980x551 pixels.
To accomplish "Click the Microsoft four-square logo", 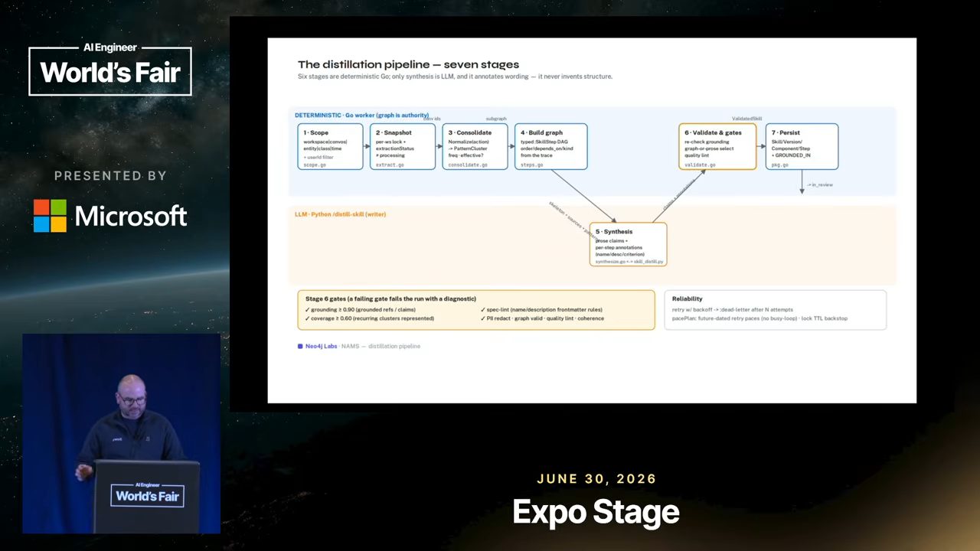I will (50, 216).
